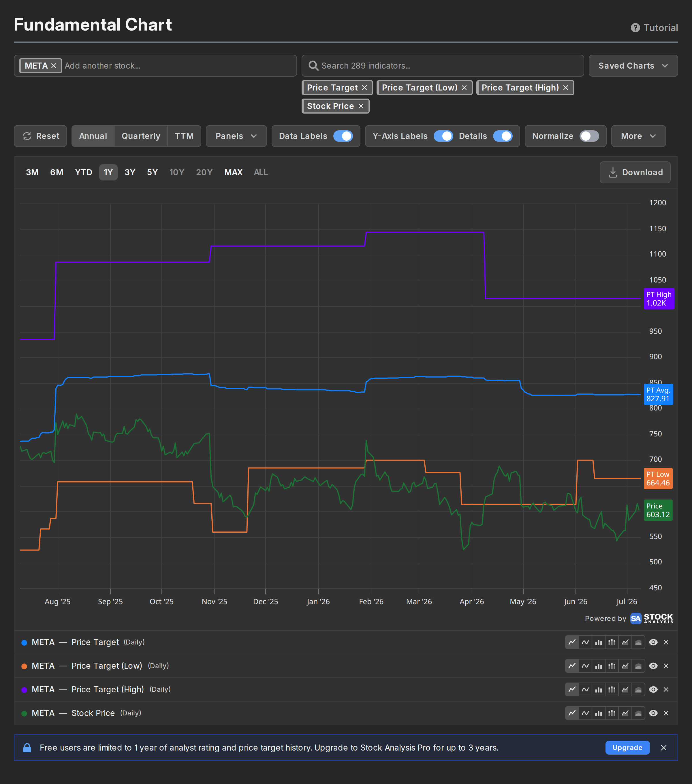Set Price Target (High) row to bar chart
692x784 pixels.
pyautogui.click(x=598, y=689)
